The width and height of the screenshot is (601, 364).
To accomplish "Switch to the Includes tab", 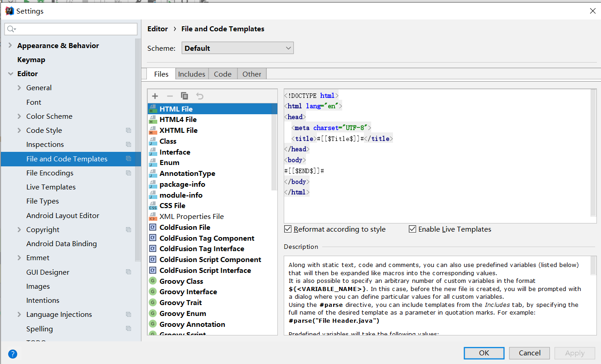I will coord(192,74).
